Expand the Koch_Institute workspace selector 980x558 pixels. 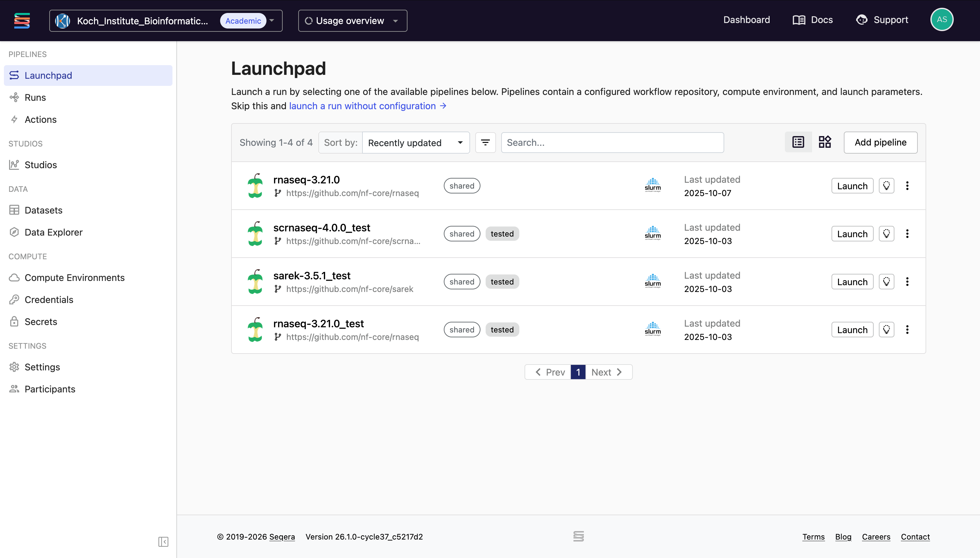coord(166,21)
